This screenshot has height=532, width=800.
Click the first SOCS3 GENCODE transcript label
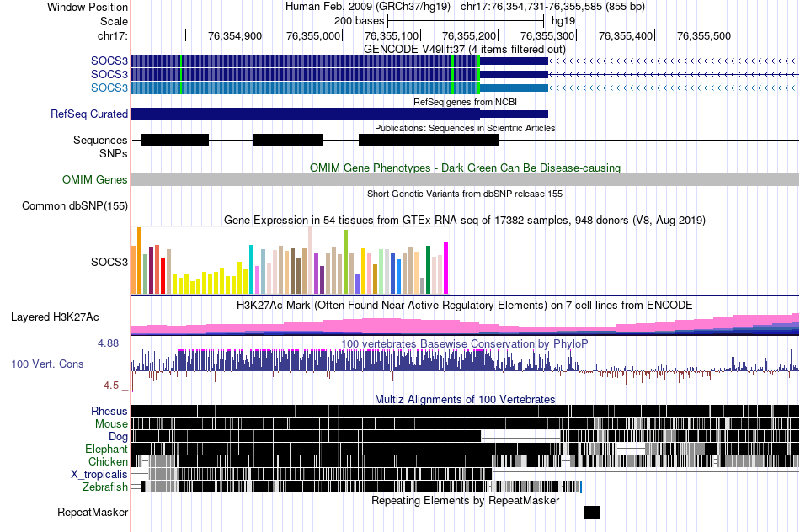click(x=109, y=61)
